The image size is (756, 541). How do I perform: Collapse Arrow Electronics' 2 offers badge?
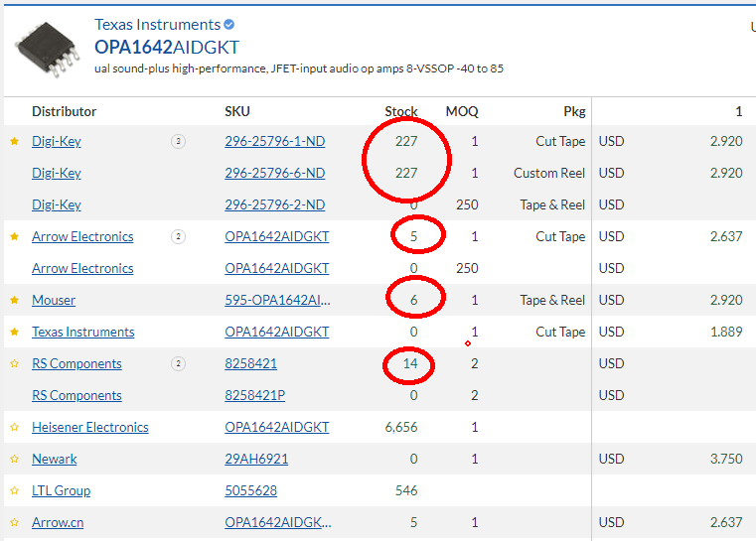179,236
